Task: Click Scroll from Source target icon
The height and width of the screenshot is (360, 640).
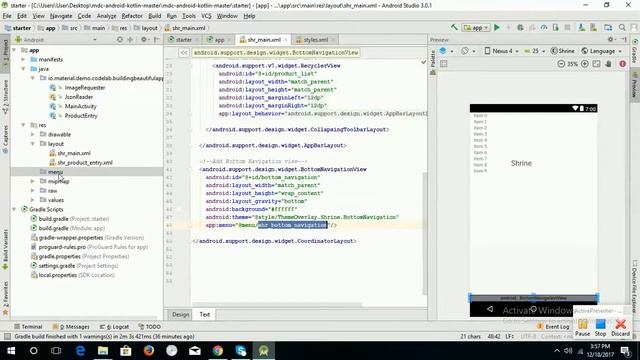Action: coord(120,40)
